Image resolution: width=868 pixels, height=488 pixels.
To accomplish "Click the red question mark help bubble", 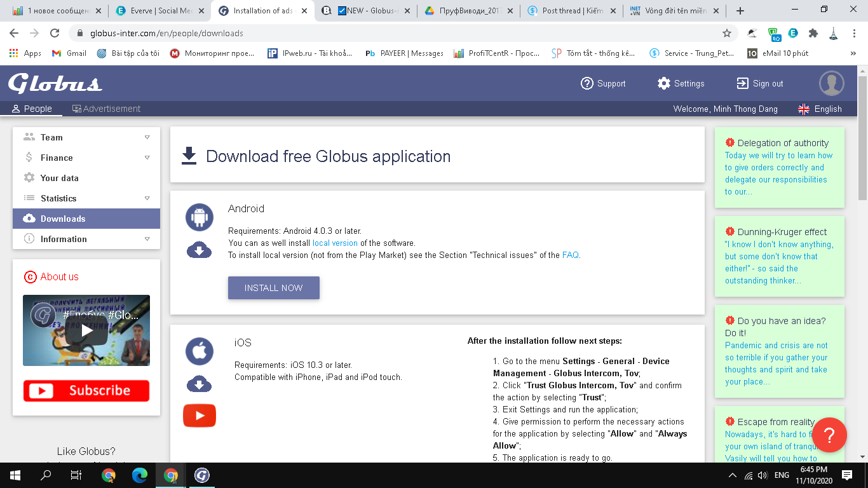I will (829, 435).
